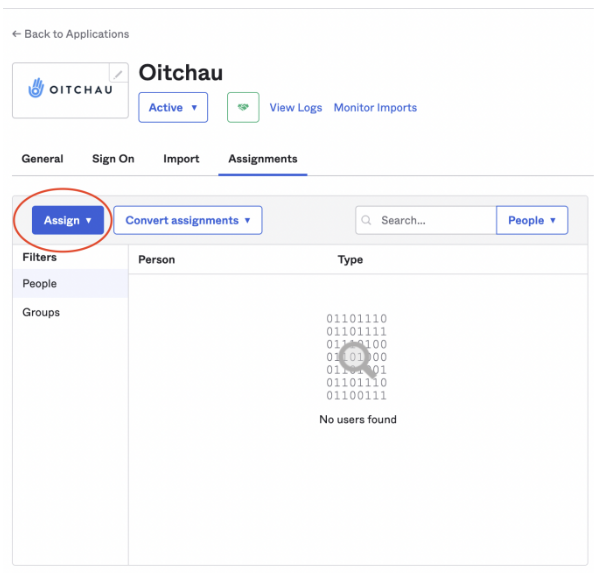Click the Filters heading
Screen dimensions: 597x573
40,257
